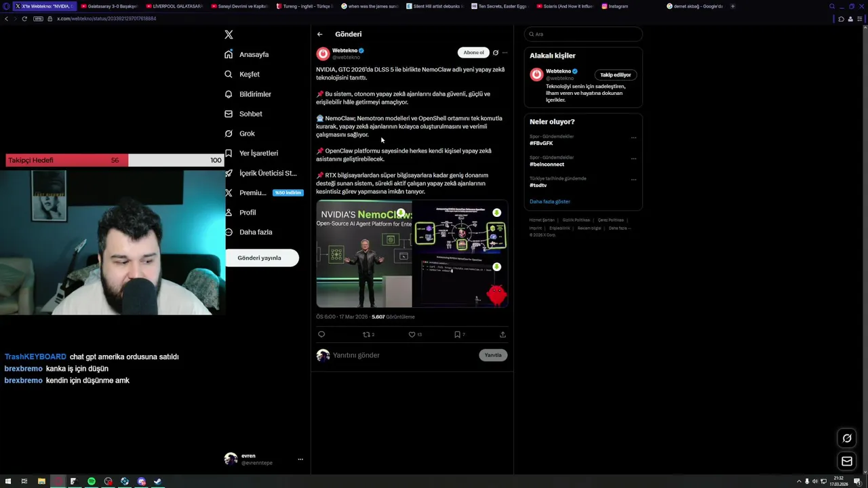Viewport: 868px width, 488px height.
Task: Click the repost icon
Action: 368,334
